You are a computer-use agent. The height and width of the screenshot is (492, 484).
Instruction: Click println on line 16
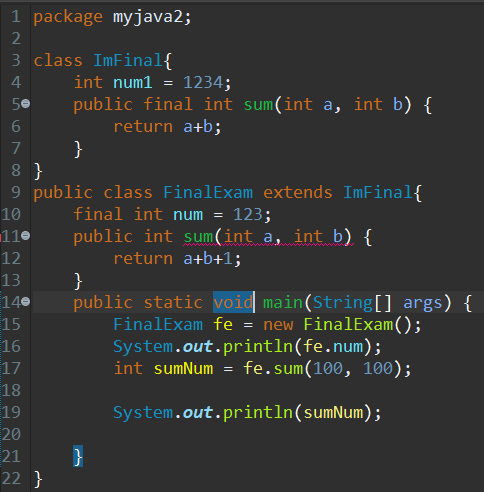(x=258, y=347)
